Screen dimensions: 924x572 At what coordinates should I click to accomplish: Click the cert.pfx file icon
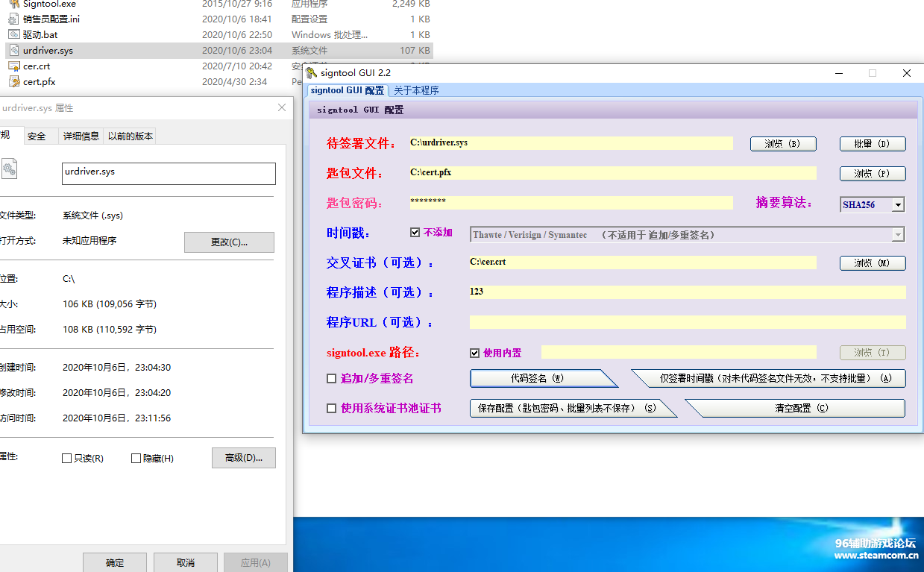pos(14,82)
